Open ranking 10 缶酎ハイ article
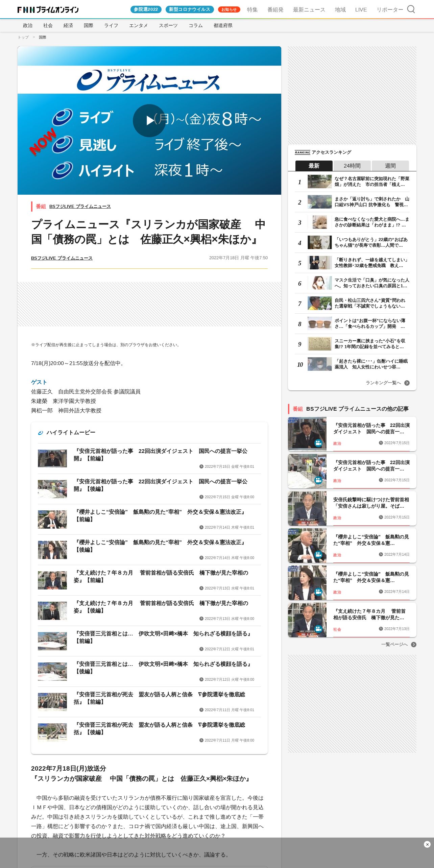Viewport: 434px width, 868px height. point(352,364)
